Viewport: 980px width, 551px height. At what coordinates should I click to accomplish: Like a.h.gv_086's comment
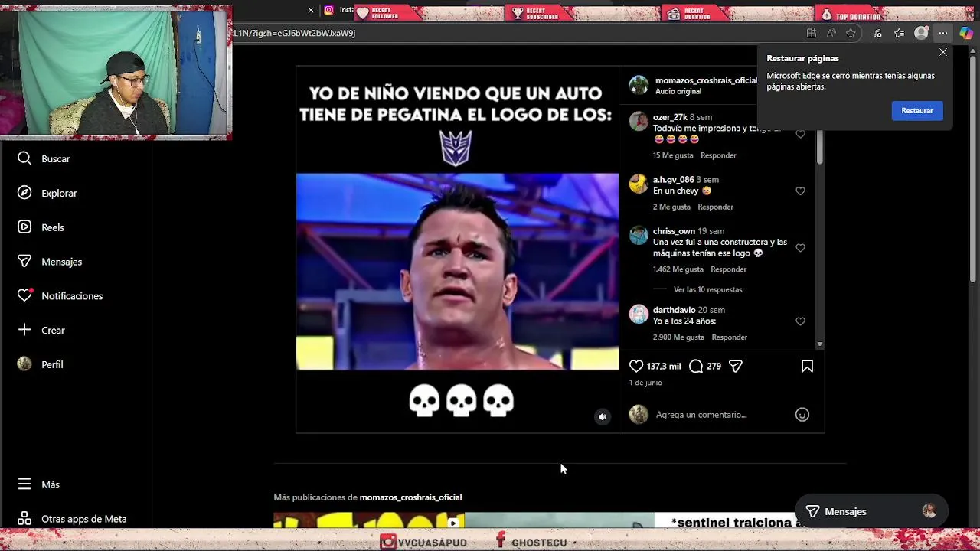click(x=800, y=191)
